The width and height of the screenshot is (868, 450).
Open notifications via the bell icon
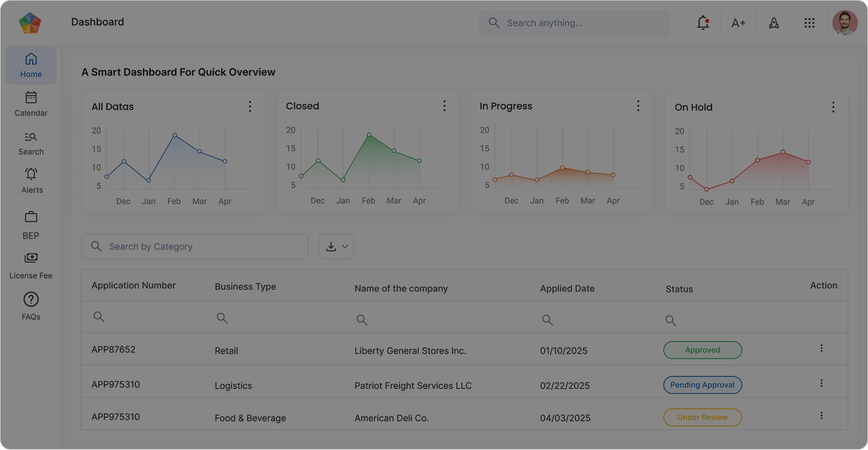[x=702, y=23]
